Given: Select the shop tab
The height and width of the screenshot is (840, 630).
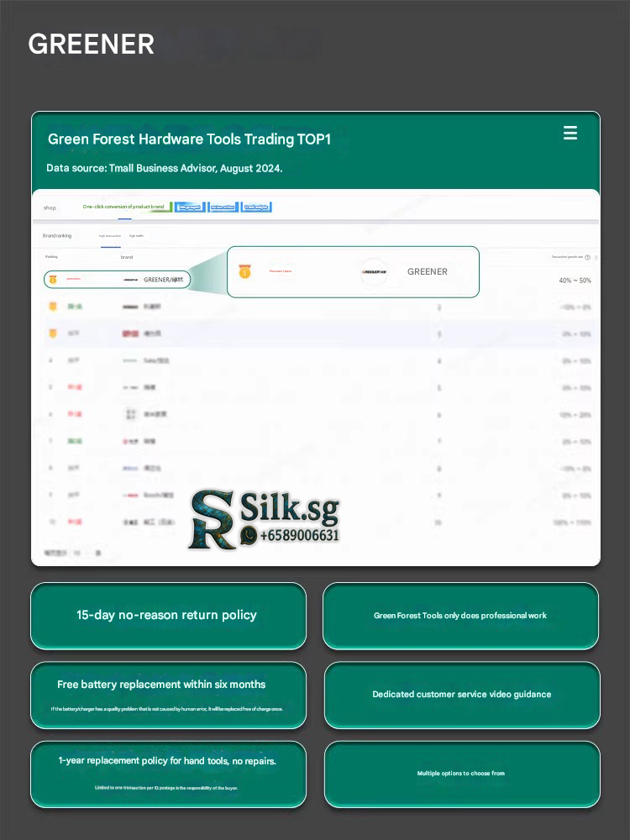Looking at the screenshot, I should click(50, 207).
